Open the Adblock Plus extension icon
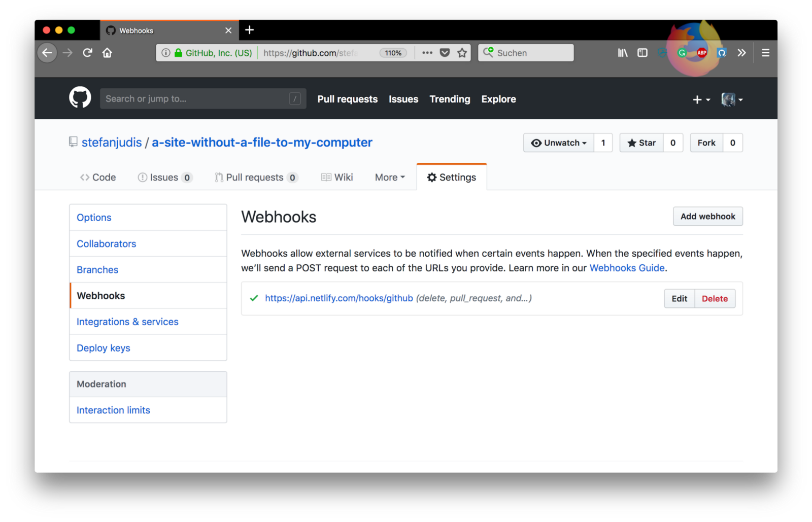Viewport: 812px width, 522px height. coord(702,53)
